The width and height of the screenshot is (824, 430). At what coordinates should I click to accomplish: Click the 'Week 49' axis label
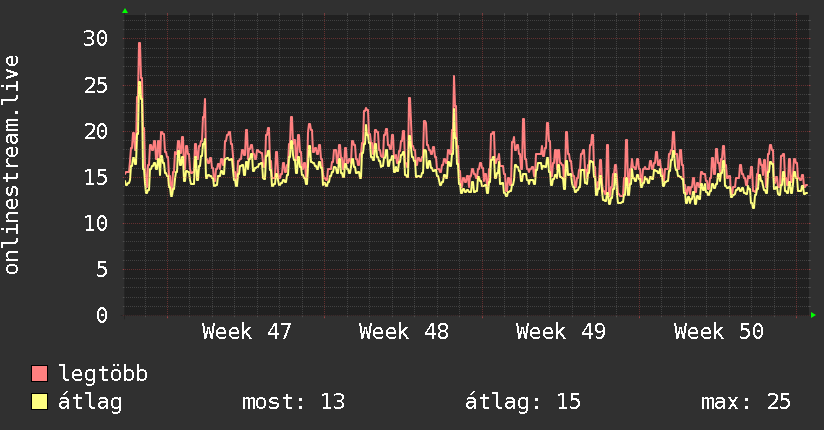[x=561, y=332]
